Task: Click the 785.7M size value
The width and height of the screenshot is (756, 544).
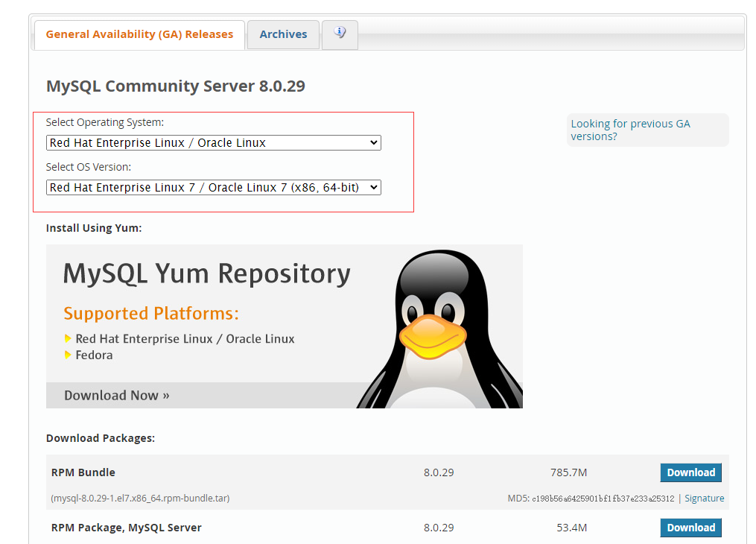Action: pos(568,472)
